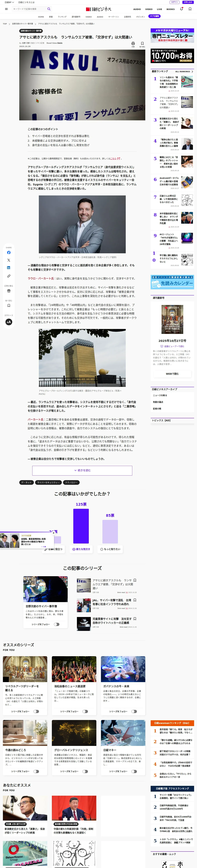This screenshot has width=197, height=868.
Task: Save article using bookmark icon beside print
Action: 142,43
